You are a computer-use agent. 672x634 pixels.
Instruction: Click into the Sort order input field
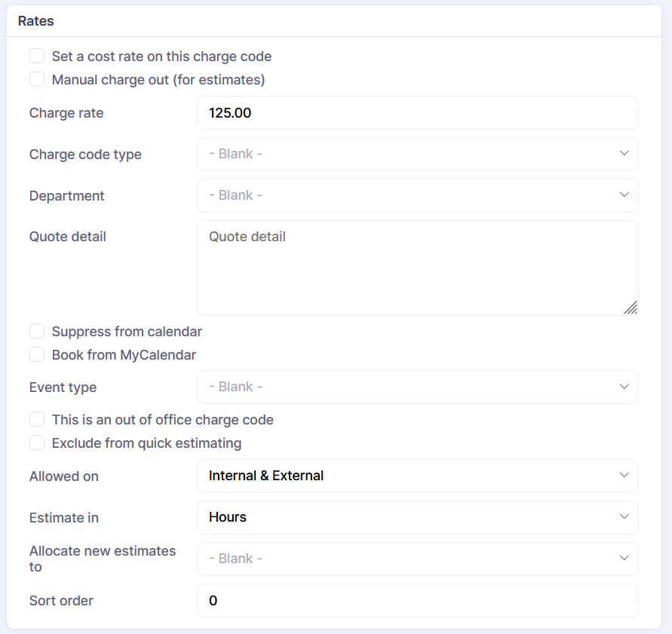point(417,601)
